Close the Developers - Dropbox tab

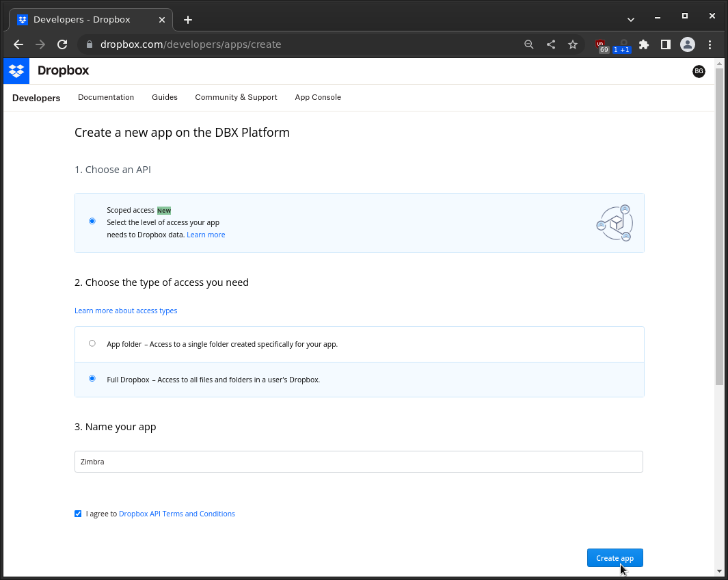tap(161, 20)
